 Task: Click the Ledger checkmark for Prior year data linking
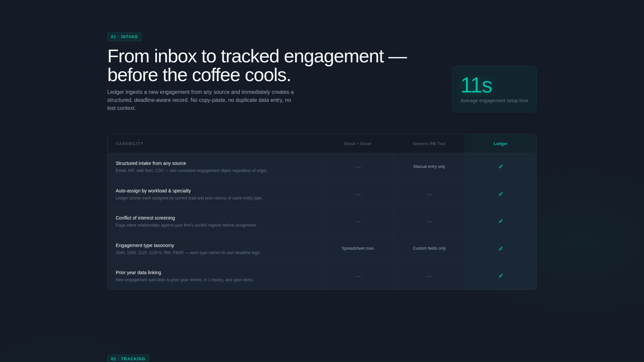500,276
